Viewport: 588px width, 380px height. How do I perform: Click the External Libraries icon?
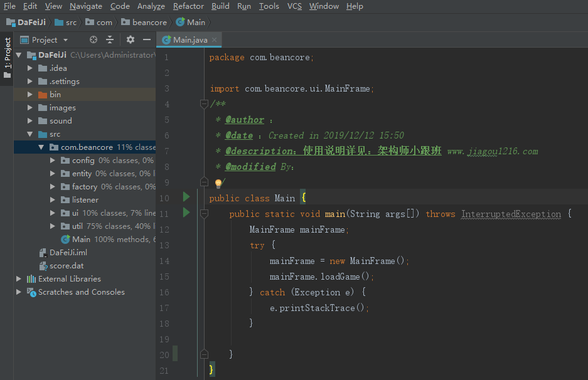[x=31, y=279]
